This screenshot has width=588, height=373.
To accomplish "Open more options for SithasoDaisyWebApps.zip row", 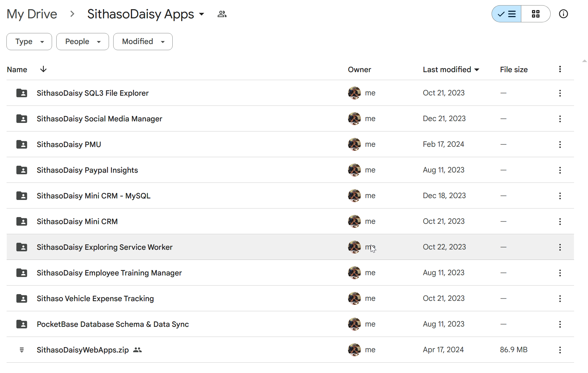I will click(x=560, y=350).
